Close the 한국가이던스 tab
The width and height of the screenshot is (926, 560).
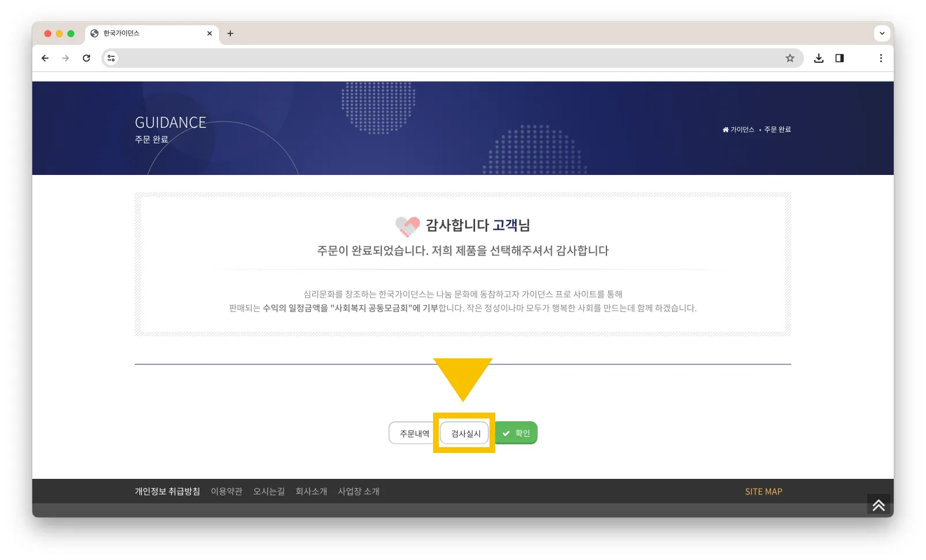210,33
